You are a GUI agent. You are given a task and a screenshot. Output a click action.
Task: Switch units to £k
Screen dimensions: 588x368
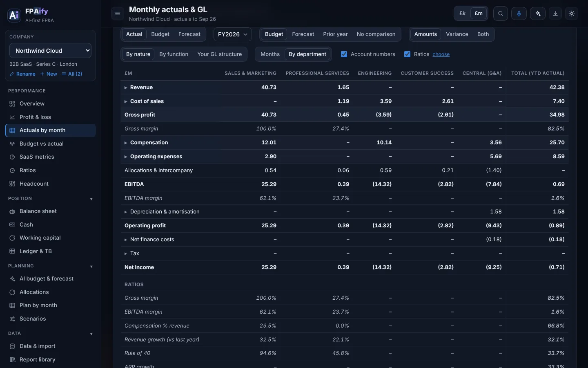click(x=463, y=13)
